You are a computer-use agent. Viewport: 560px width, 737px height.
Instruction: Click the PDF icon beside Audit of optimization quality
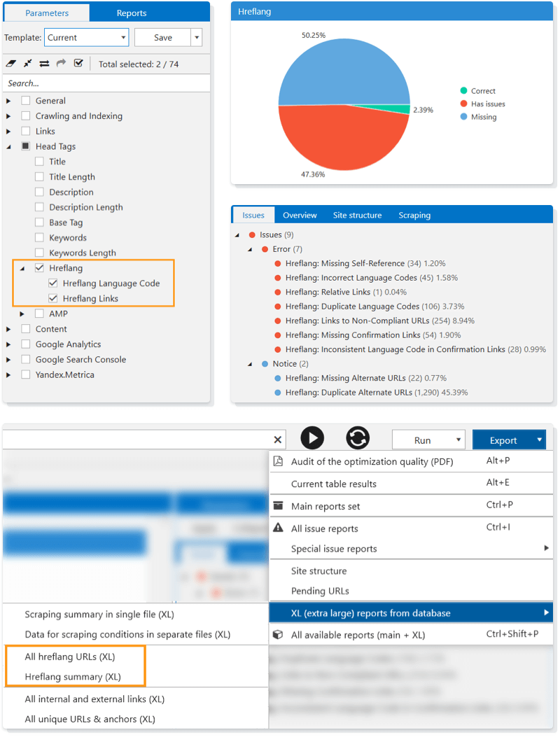pyautogui.click(x=278, y=461)
